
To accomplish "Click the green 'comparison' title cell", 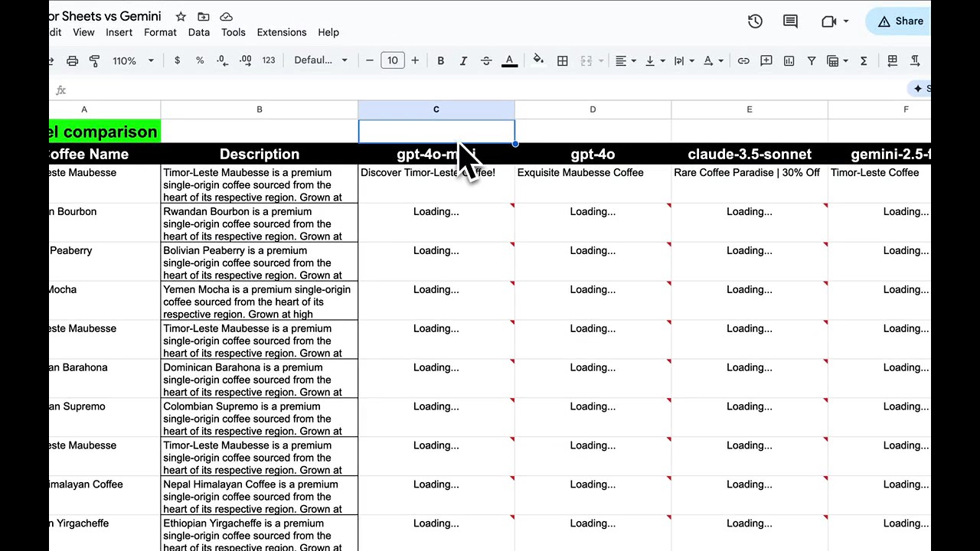I will (104, 132).
